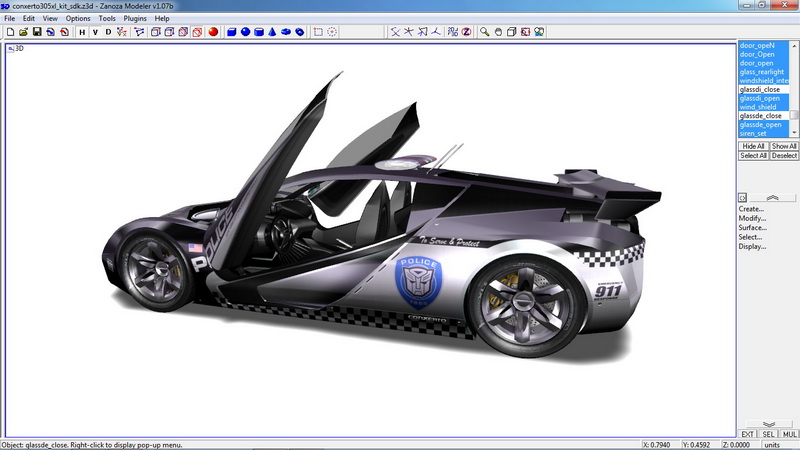Click the numeric options toolbar icon

453,32
